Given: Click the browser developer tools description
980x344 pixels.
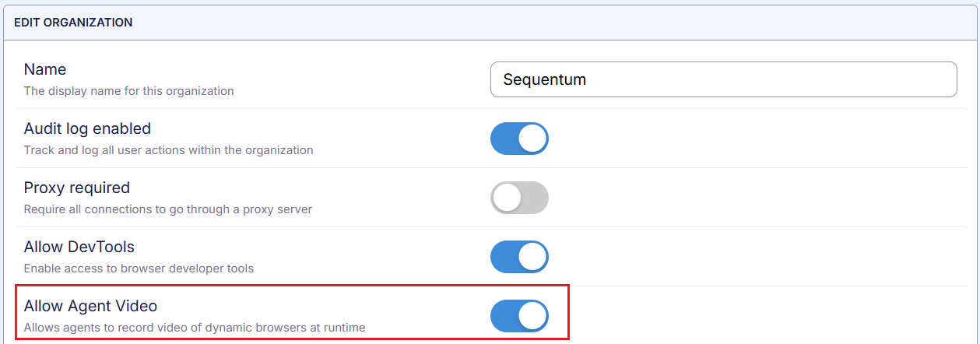Looking at the screenshot, I should [x=139, y=269].
